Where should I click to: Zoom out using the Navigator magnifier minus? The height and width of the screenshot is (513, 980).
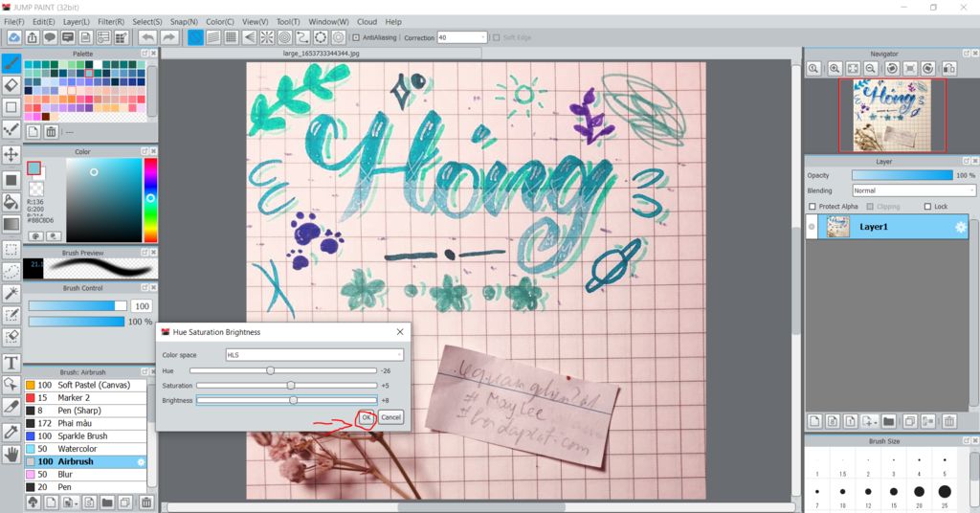[869, 68]
